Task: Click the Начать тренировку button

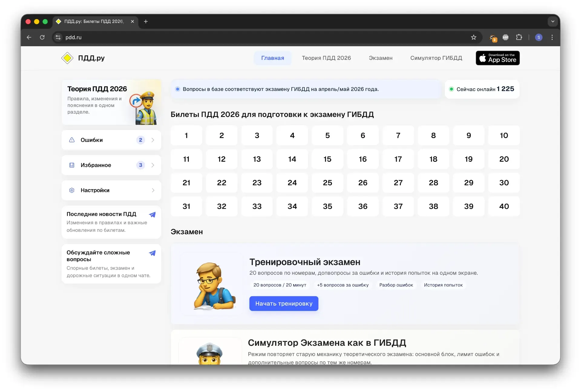Action: pyautogui.click(x=284, y=303)
